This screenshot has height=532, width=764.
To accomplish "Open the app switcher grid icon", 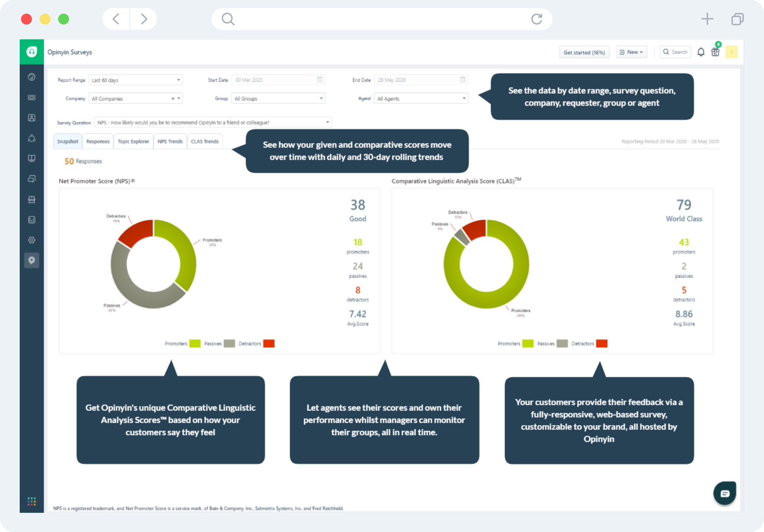I will (x=32, y=501).
